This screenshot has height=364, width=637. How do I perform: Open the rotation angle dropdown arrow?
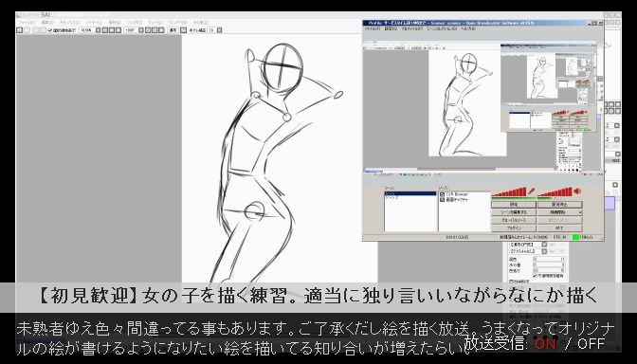(141, 30)
